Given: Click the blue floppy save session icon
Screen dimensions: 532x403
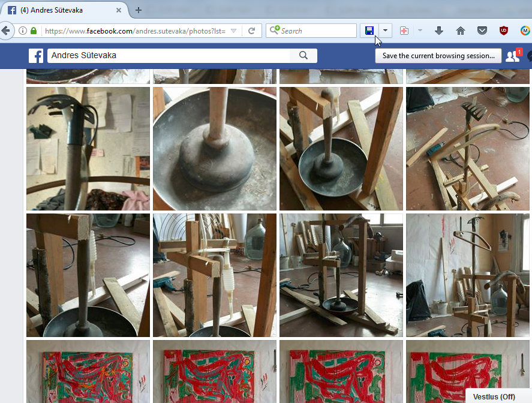Looking at the screenshot, I should [369, 31].
